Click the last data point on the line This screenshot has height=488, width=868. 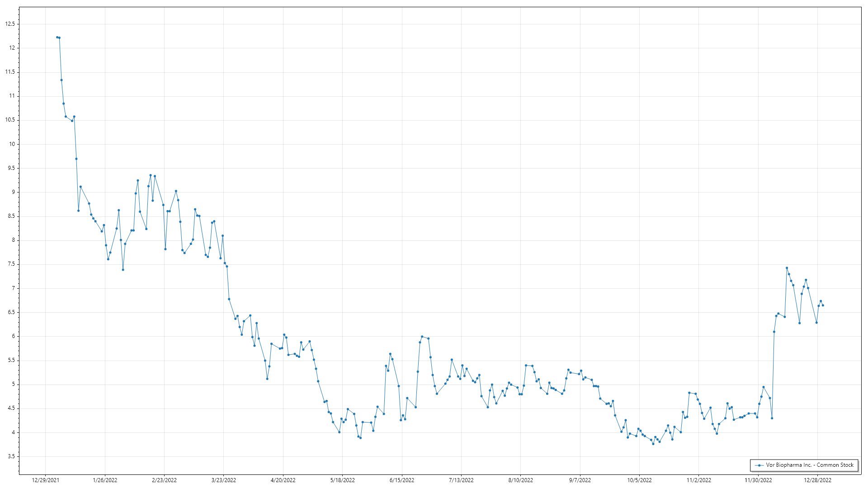(823, 305)
